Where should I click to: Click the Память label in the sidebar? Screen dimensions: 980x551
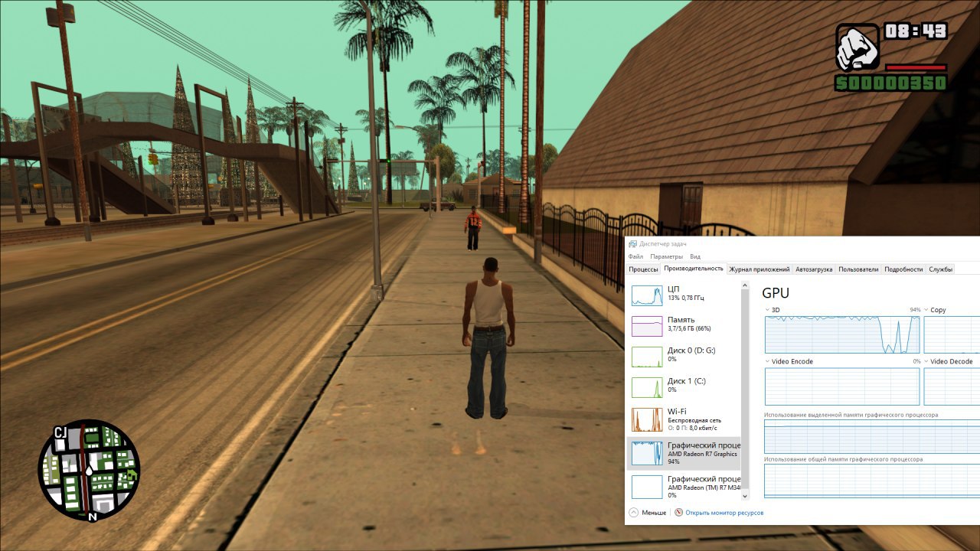(681, 320)
